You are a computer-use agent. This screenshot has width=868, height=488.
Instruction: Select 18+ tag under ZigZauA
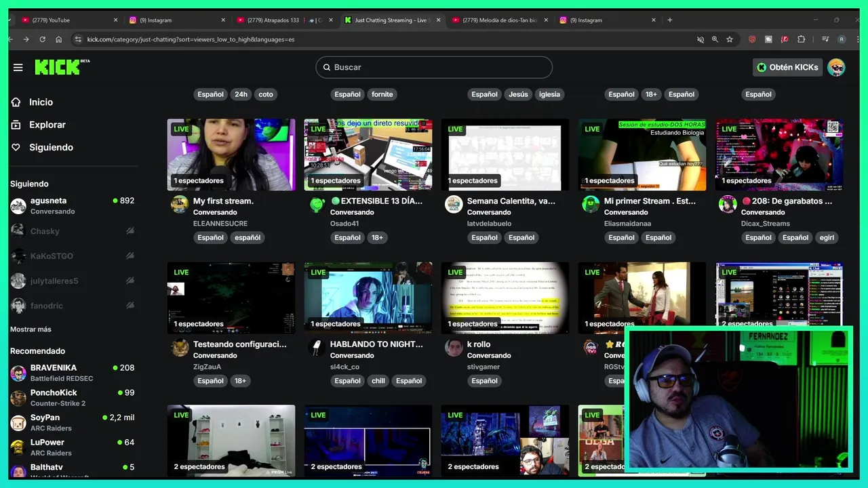tap(240, 381)
